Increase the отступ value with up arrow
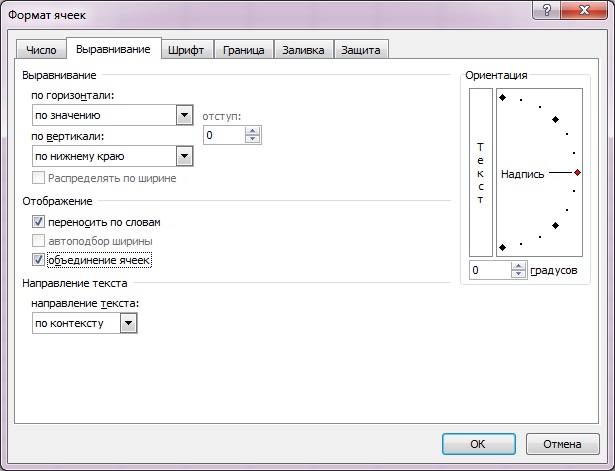The image size is (615, 471). [253, 131]
